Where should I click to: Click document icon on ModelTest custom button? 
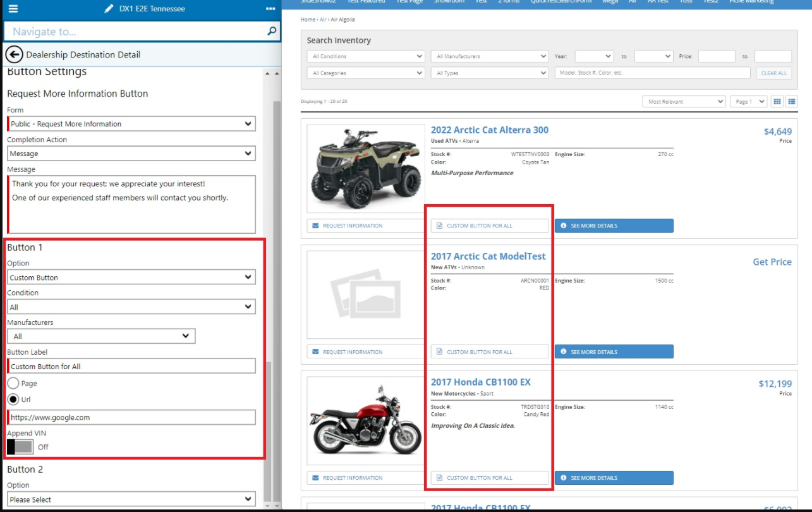click(440, 352)
